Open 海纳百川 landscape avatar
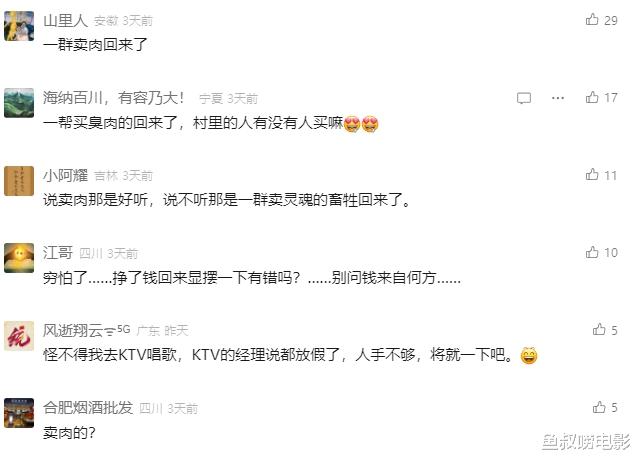Image resolution: width=640 pixels, height=463 pixels. (x=19, y=103)
